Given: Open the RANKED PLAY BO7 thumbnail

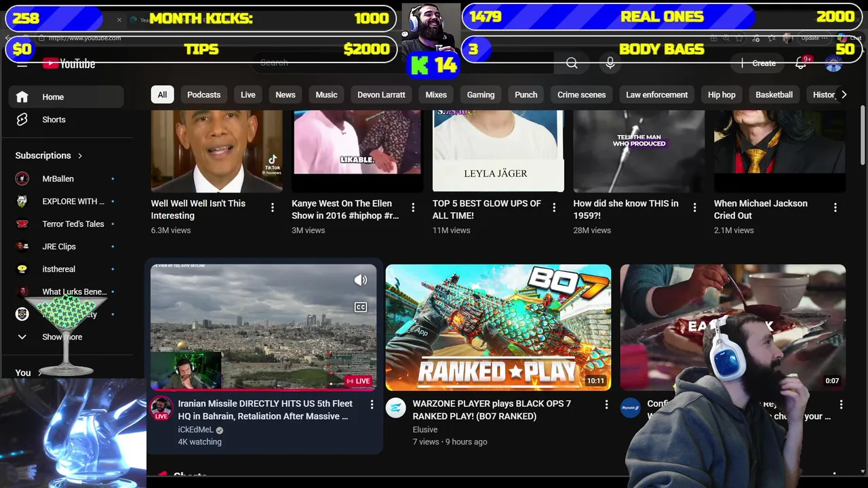Looking at the screenshot, I should [498, 327].
